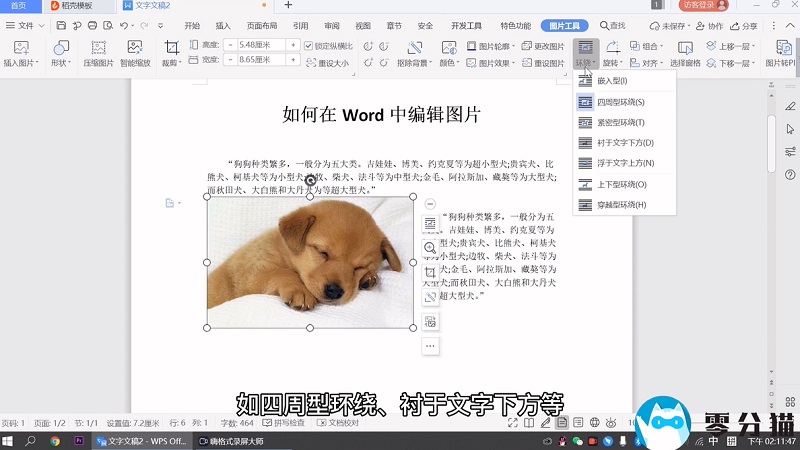
Task: Open the 抠除背景 remove background tool
Action: 415,48
